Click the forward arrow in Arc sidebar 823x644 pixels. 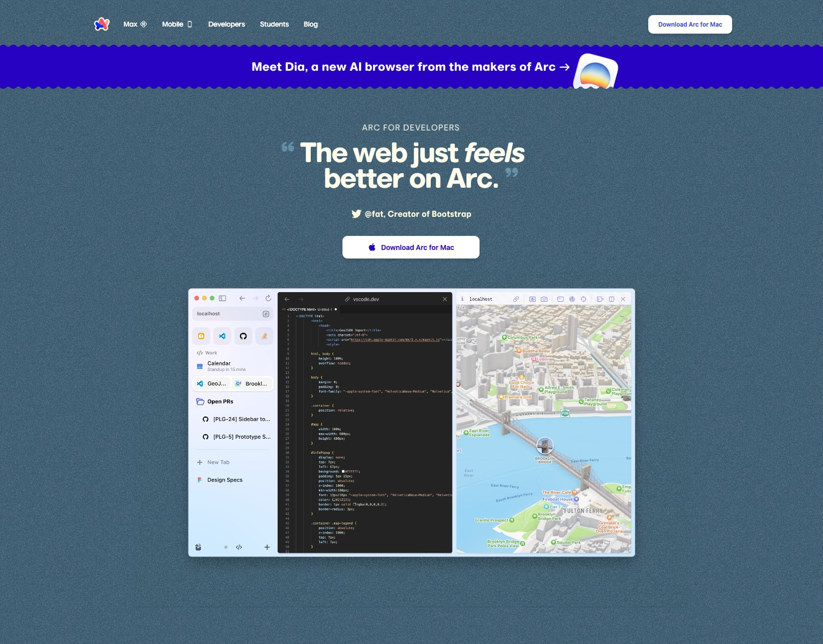255,298
